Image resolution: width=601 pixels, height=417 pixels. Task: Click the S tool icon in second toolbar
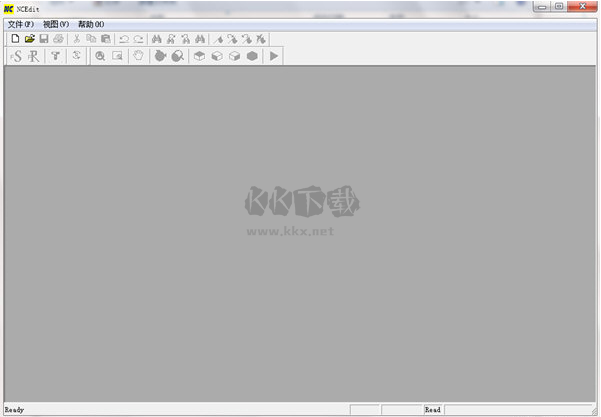pyautogui.click(x=16, y=56)
